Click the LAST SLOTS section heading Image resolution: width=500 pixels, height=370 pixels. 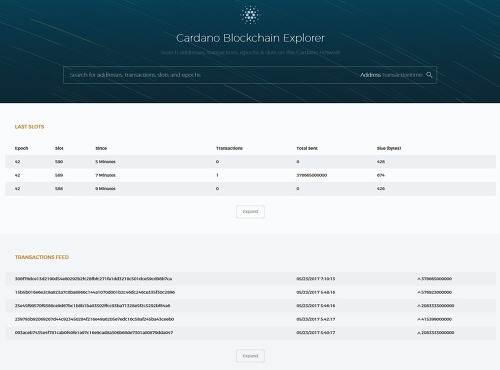(29, 127)
